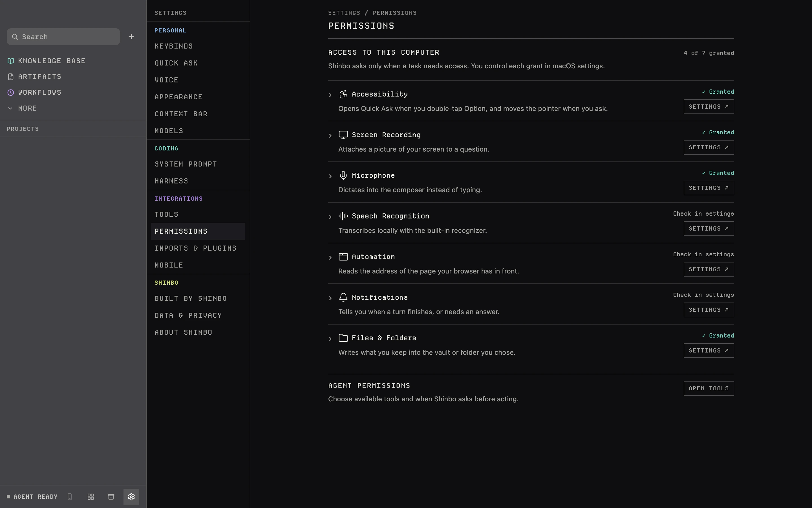Expand the Notifications row chevron
This screenshot has width=812, height=508.
point(330,298)
